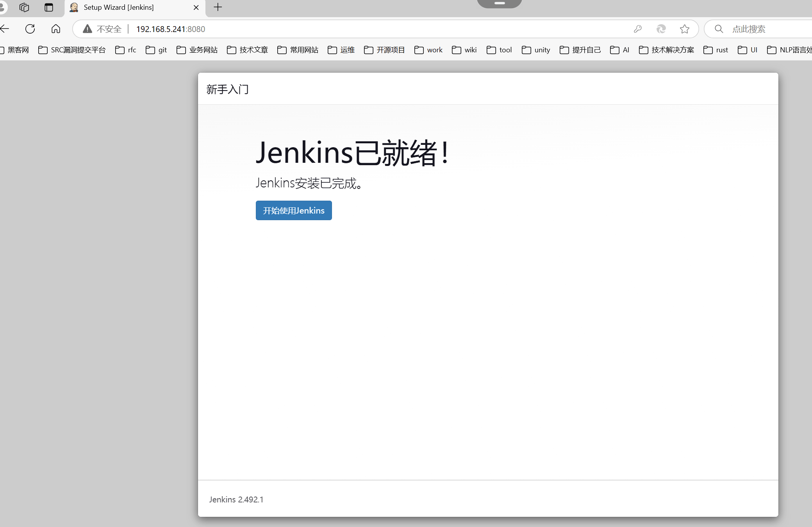The height and width of the screenshot is (527, 812).
Task: Open the NLP语言处 bookmark folder
Action: coord(789,50)
